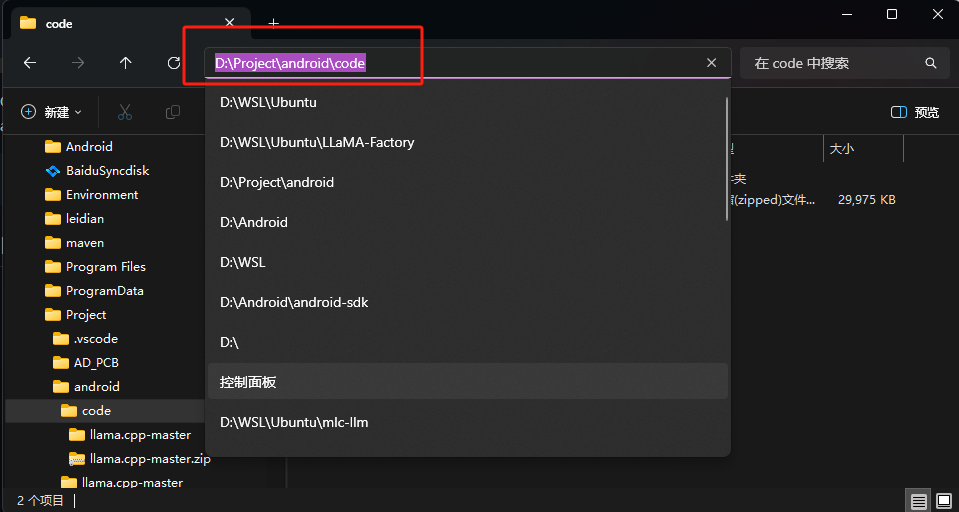Select D:\Android\android-sdk suggestion

click(x=468, y=302)
